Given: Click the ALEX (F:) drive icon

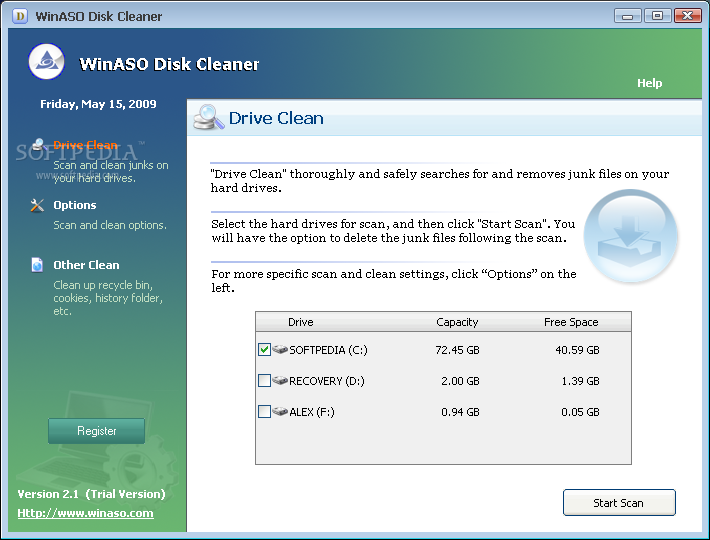Looking at the screenshot, I should tap(280, 411).
